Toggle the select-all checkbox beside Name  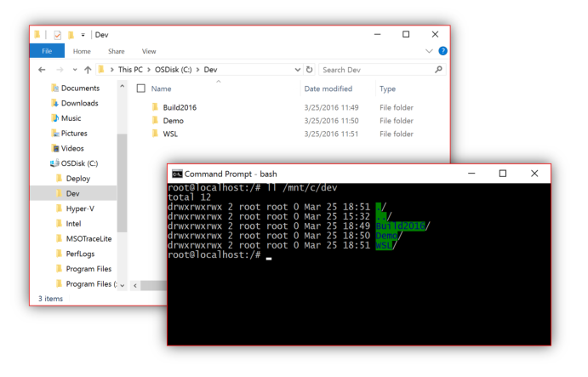140,89
